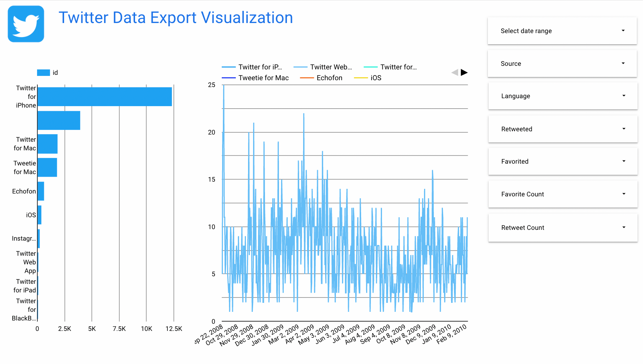Click the Favorite Count filter

(562, 194)
